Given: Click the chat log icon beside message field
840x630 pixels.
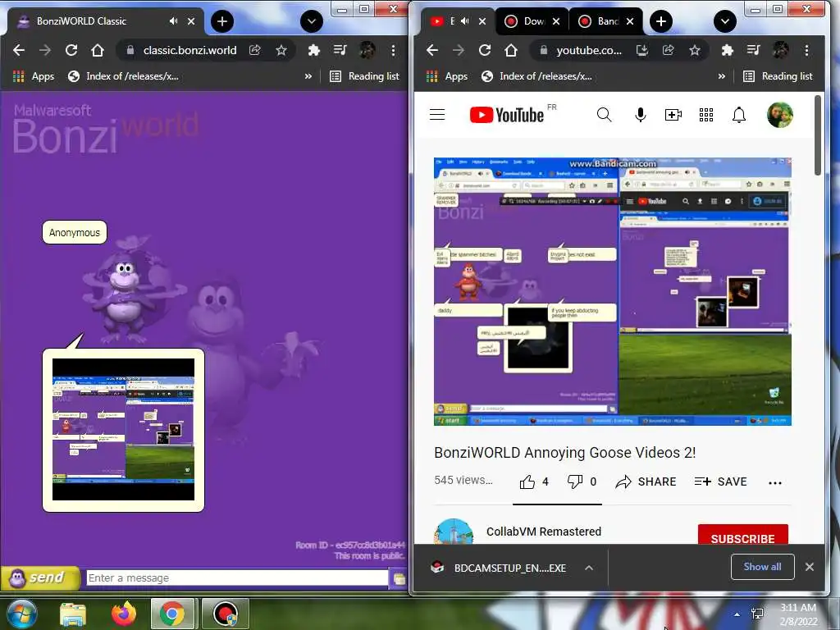Looking at the screenshot, I should coord(399,578).
